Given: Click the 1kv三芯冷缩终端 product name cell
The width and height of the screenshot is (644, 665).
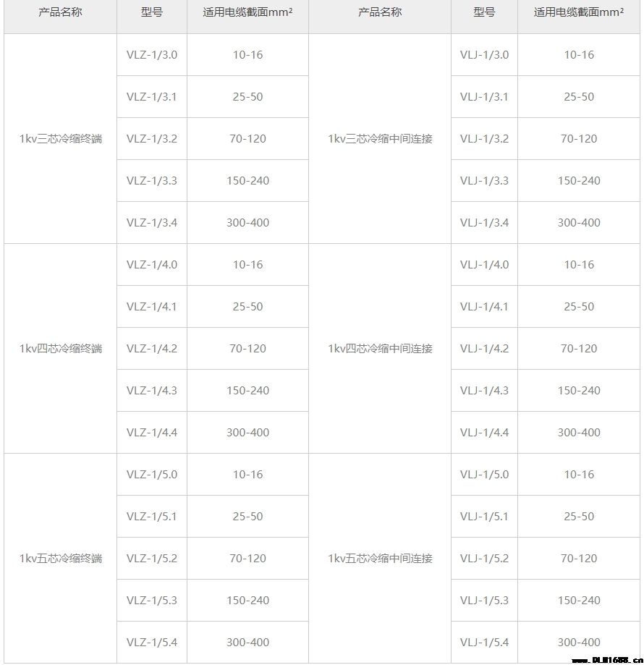Looking at the screenshot, I should coord(61,139).
